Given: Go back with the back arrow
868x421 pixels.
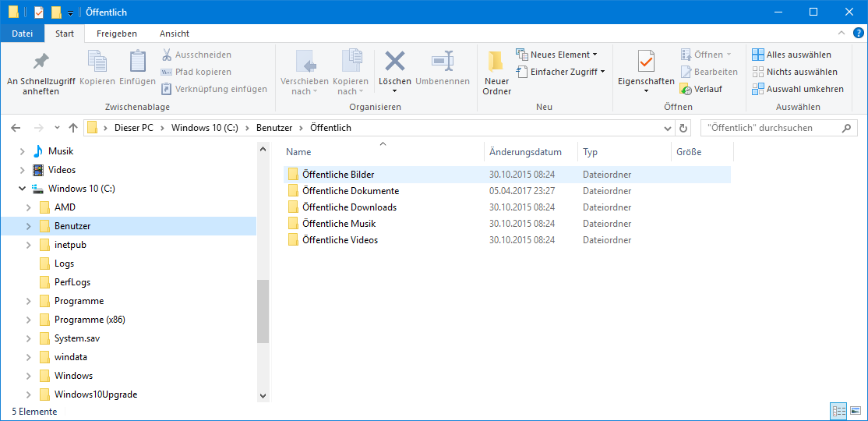Looking at the screenshot, I should tap(16, 128).
